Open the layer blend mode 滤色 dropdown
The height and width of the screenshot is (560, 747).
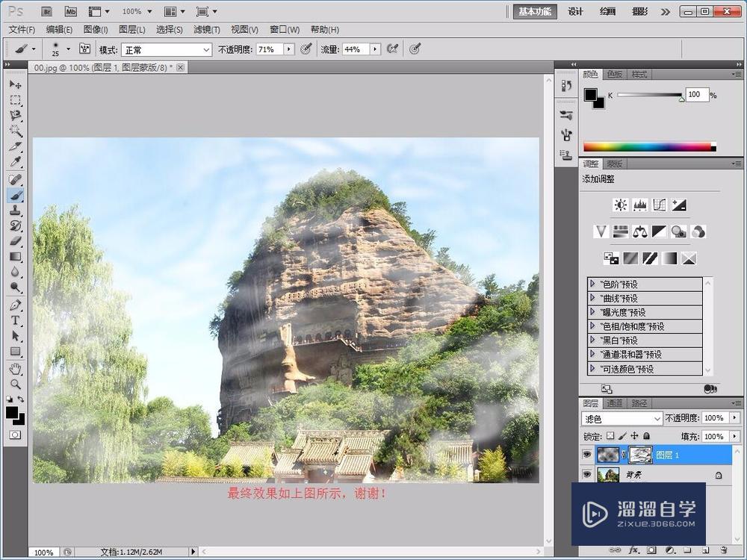[x=622, y=419]
